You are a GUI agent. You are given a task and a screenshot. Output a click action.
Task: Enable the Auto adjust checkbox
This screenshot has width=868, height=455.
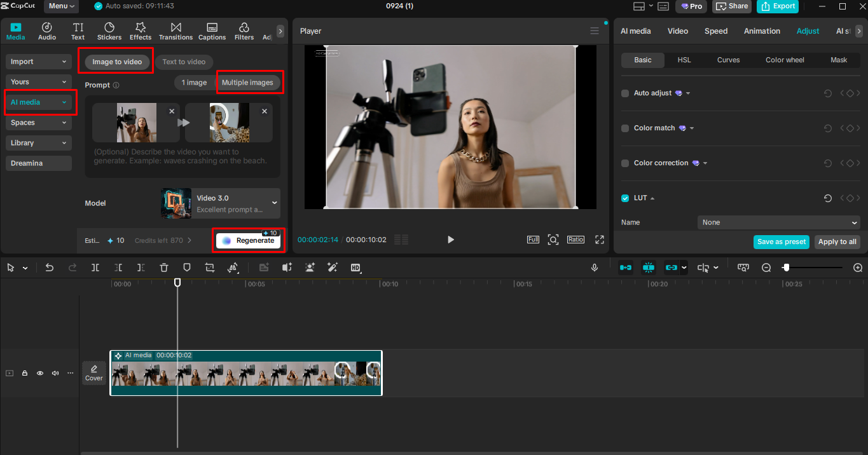pos(624,93)
